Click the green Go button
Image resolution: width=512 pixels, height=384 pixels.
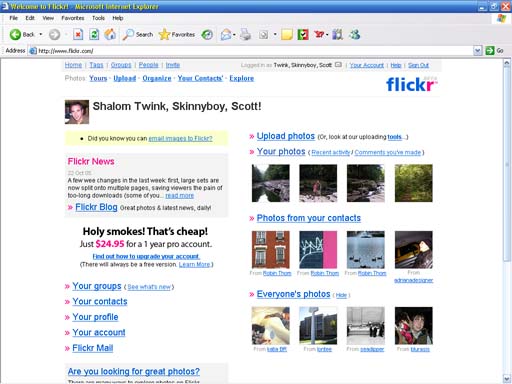[x=495, y=51]
